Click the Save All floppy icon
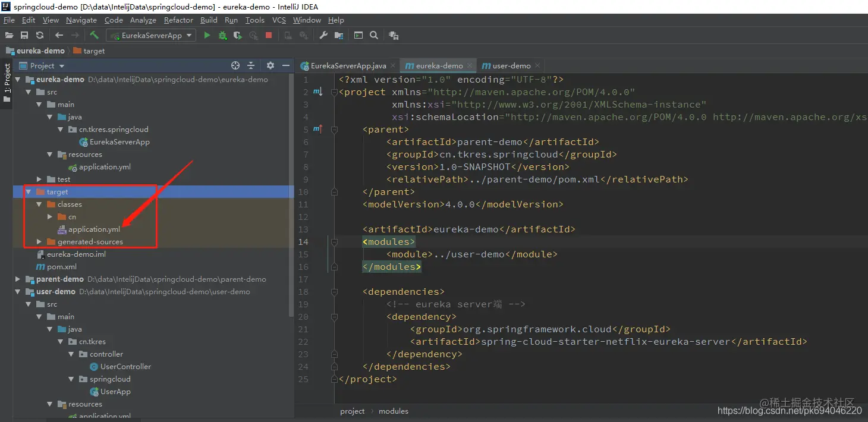The height and width of the screenshot is (422, 868). point(24,36)
